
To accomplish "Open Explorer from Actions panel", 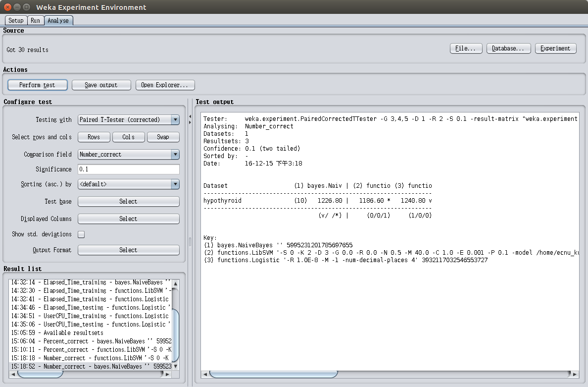I will click(165, 85).
